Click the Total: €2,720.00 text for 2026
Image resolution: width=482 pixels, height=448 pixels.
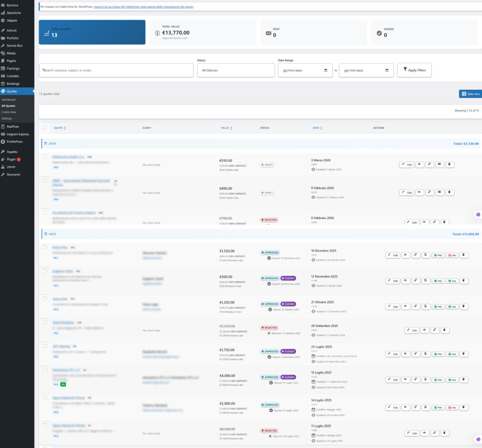click(466, 144)
